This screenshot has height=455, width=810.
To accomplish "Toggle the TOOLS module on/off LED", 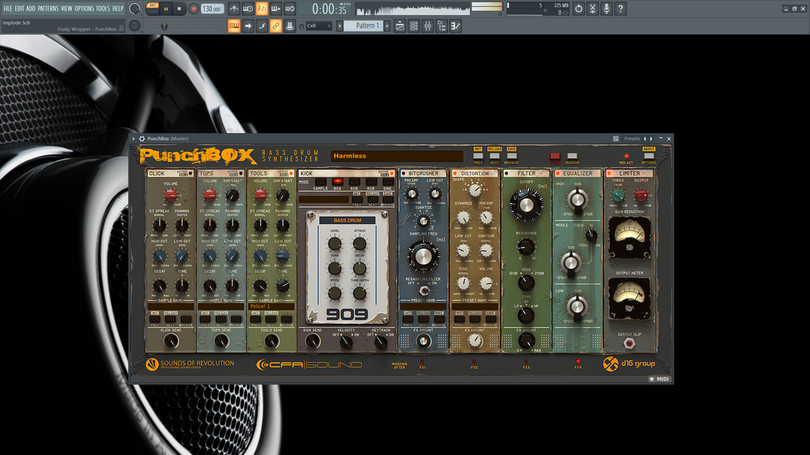I will (291, 174).
